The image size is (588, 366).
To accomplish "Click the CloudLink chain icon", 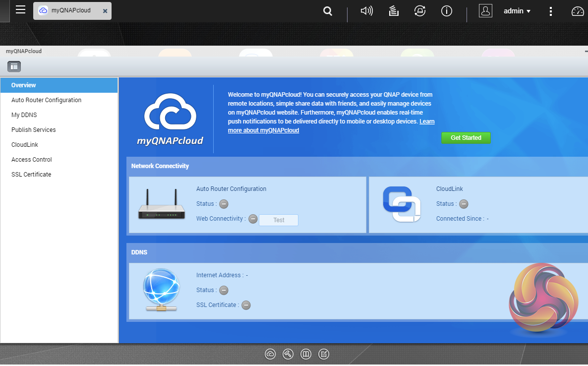I will [x=402, y=204].
